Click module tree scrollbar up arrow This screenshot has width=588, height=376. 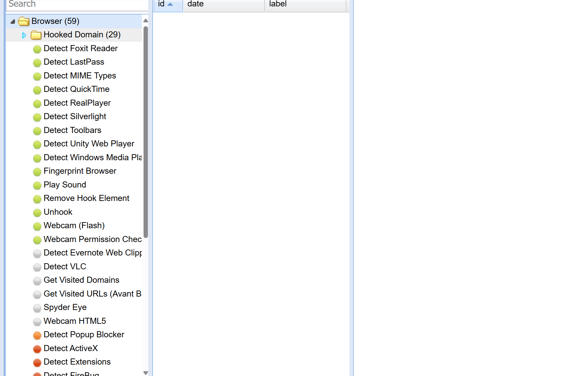[x=146, y=21]
